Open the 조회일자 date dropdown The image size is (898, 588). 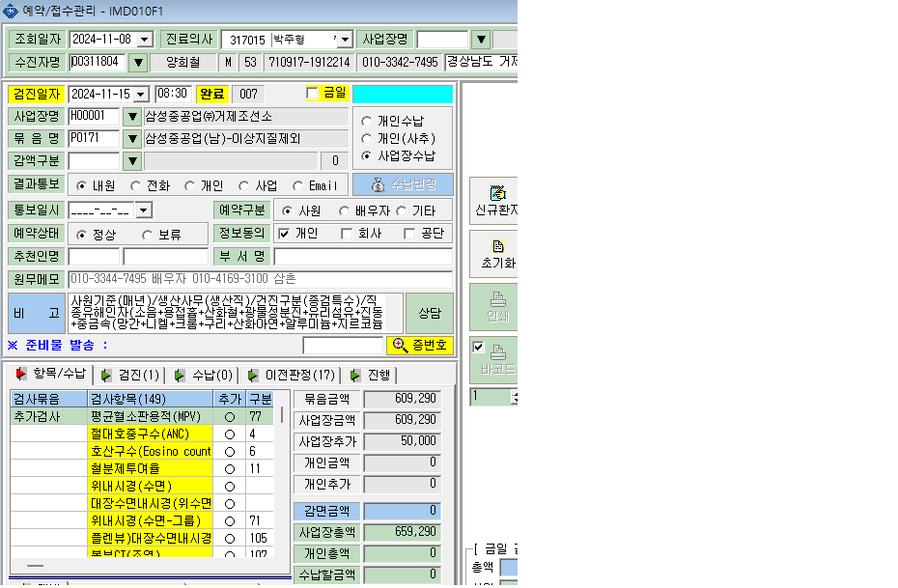coord(146,40)
